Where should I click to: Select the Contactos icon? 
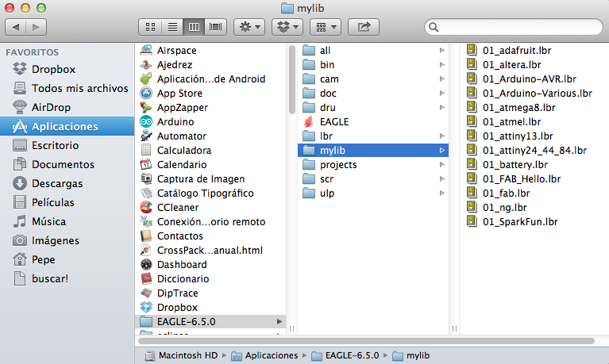click(x=146, y=236)
